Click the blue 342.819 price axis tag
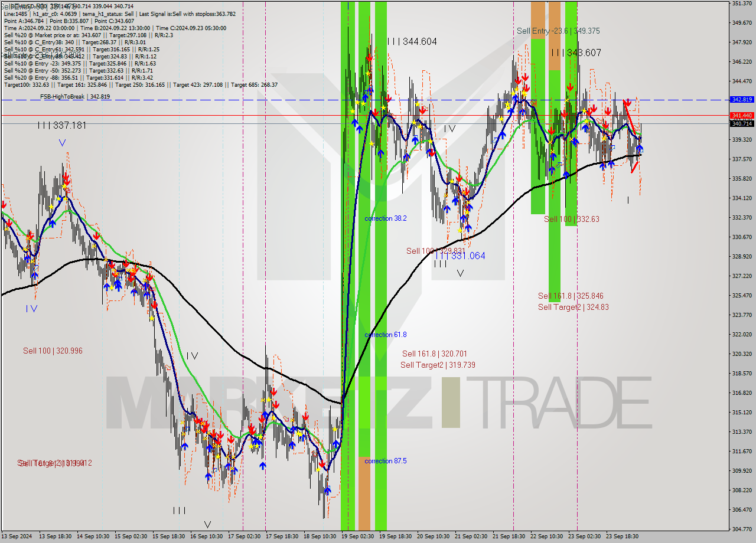Viewport: 756px width, 543px height. pyautogui.click(x=742, y=100)
